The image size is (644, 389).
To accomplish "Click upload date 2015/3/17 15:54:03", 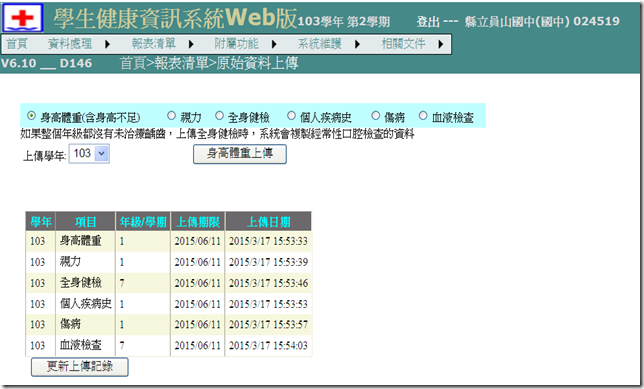I will point(268,345).
